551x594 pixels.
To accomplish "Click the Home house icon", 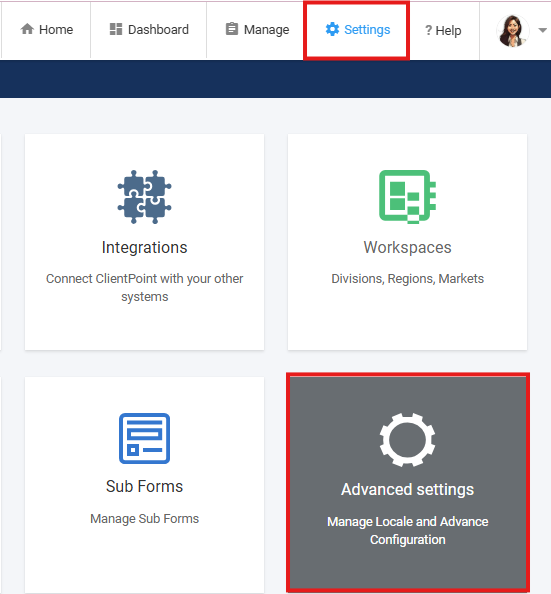I will tap(27, 29).
